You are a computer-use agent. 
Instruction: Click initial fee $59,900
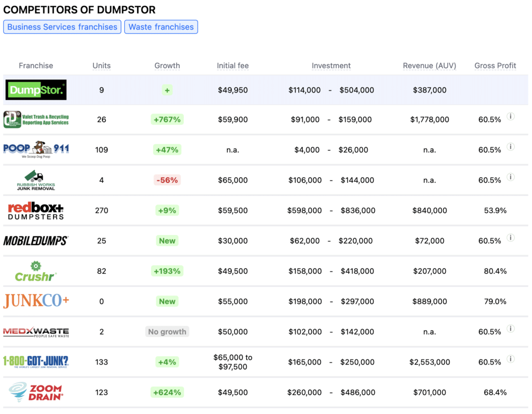[x=233, y=119]
